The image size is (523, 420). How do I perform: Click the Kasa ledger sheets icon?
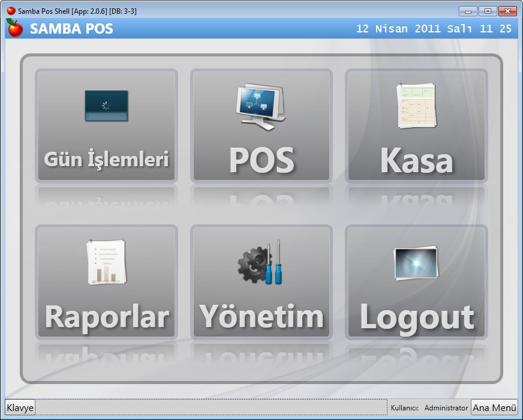(x=416, y=106)
